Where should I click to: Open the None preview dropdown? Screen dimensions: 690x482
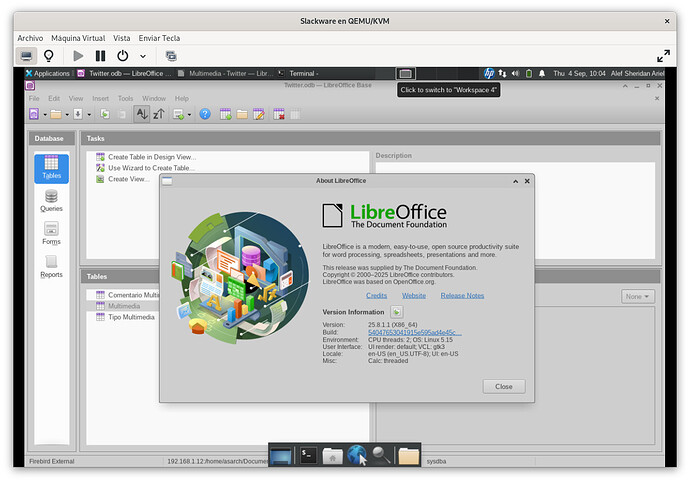point(638,297)
